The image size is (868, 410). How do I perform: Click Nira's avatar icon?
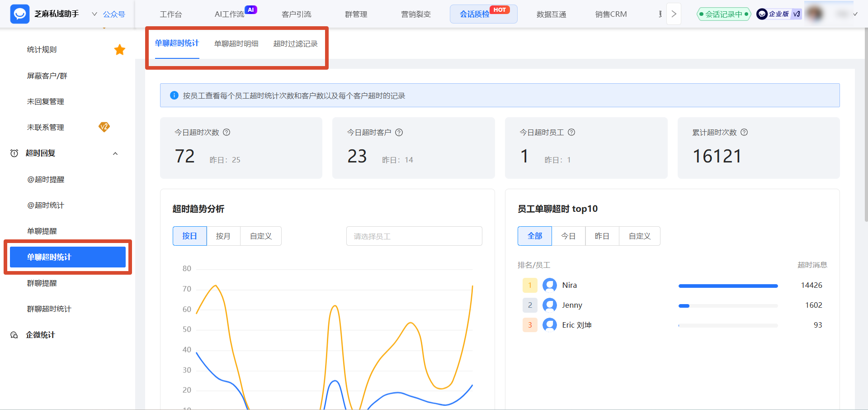tap(550, 285)
